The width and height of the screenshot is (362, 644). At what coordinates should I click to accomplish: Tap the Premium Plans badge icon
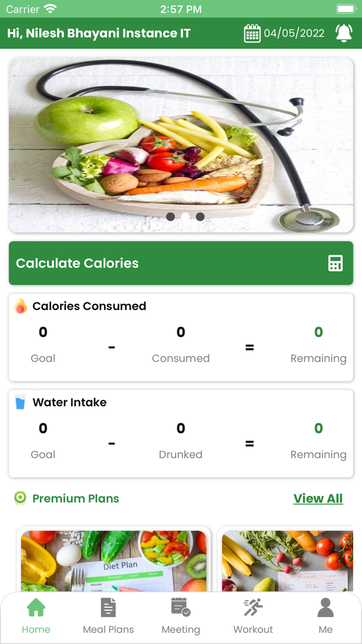pyautogui.click(x=20, y=499)
